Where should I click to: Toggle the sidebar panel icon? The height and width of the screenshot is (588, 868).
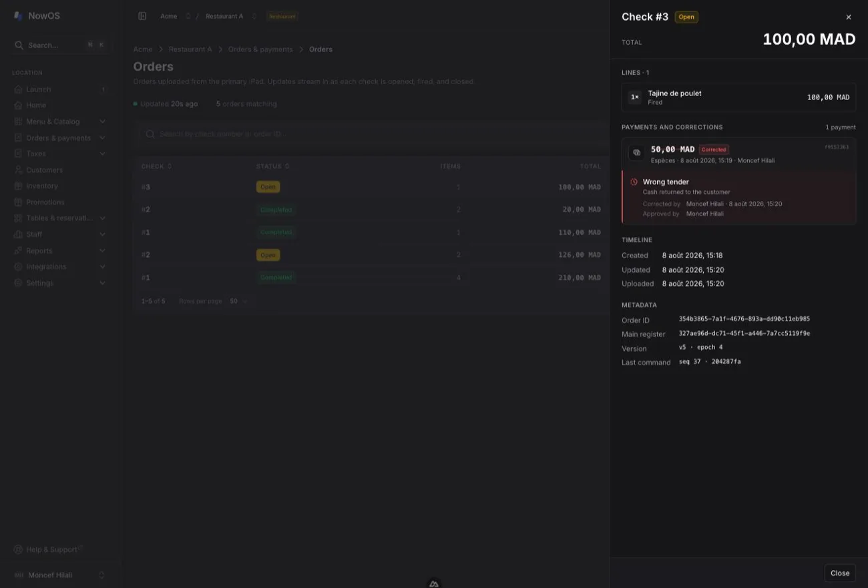coord(142,16)
